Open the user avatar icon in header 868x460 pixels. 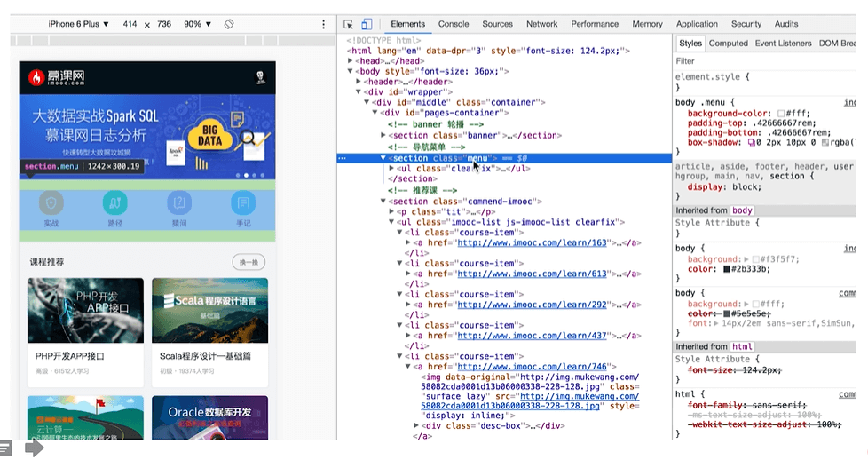click(260, 77)
